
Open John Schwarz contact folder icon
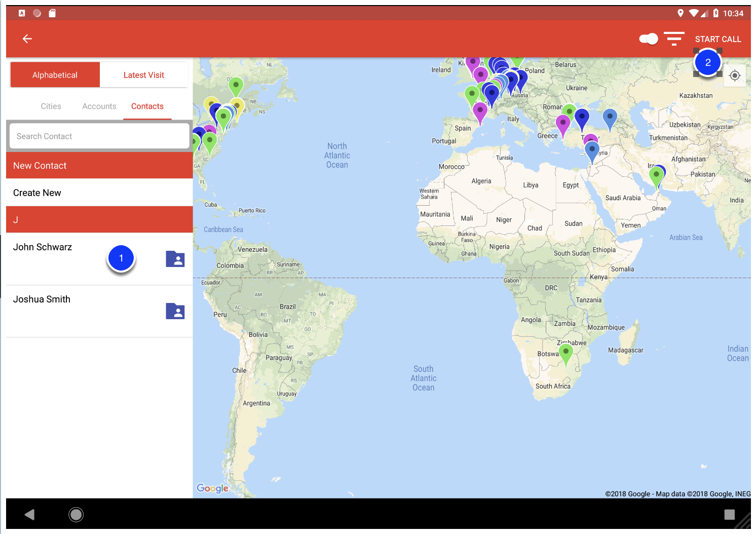tap(175, 259)
